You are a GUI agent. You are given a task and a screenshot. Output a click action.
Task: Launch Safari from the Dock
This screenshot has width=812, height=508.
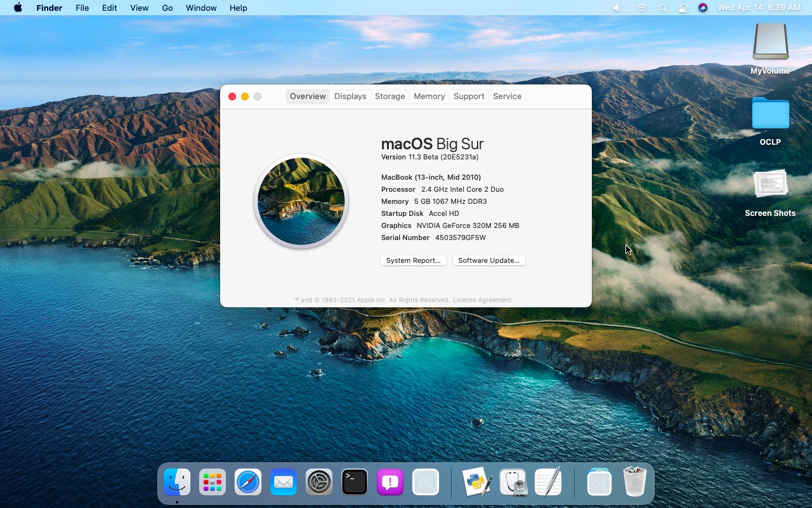(x=248, y=483)
